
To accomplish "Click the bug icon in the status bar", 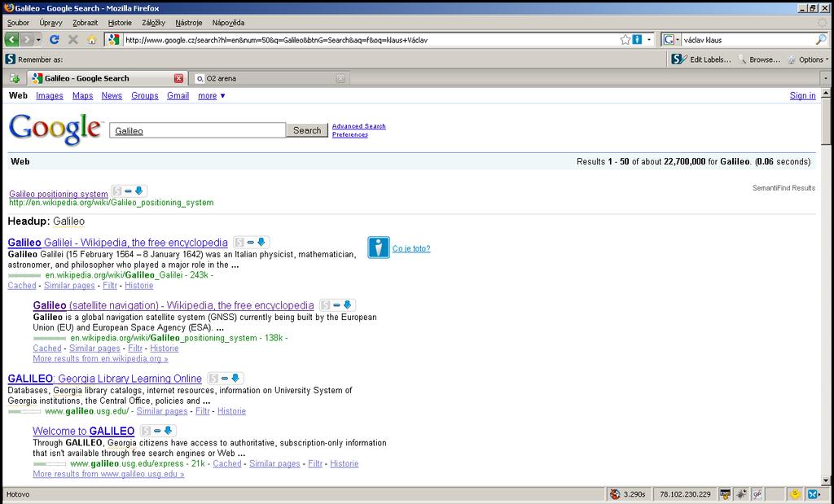I will pyautogui.click(x=741, y=494).
